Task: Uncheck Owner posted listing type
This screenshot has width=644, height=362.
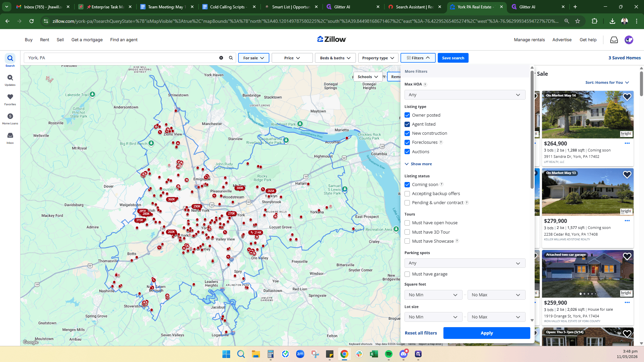Action: point(407,115)
